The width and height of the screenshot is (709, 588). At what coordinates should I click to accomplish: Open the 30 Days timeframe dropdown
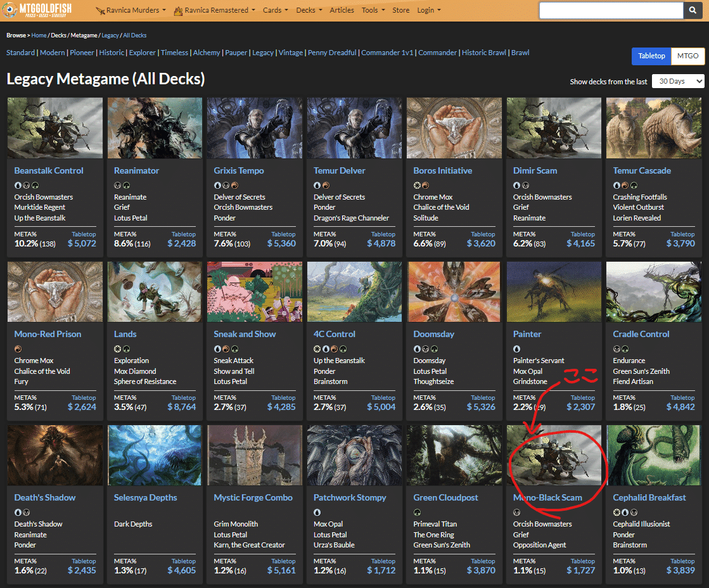coord(678,81)
